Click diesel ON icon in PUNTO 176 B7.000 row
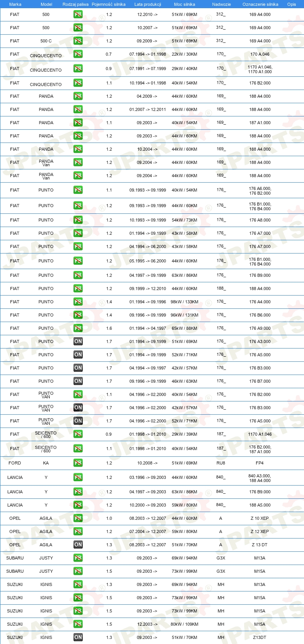The width and height of the screenshot is (304, 644). tap(78, 381)
